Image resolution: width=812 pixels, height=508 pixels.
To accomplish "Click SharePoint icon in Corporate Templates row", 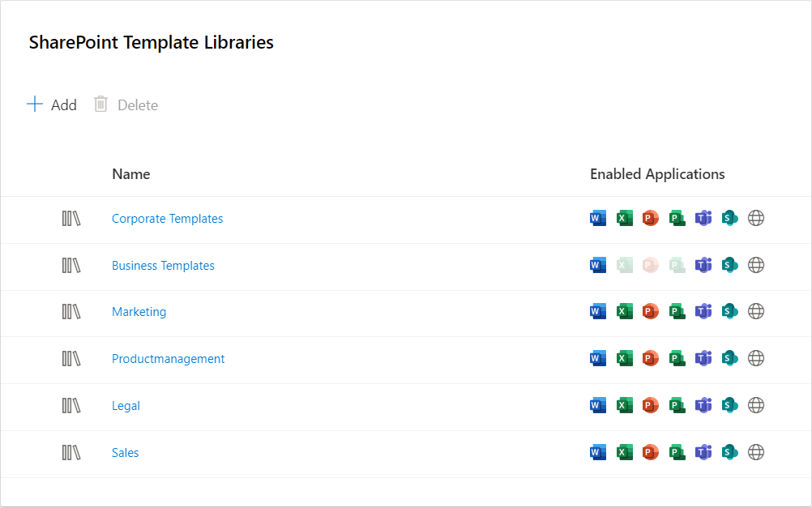I will pos(729,218).
